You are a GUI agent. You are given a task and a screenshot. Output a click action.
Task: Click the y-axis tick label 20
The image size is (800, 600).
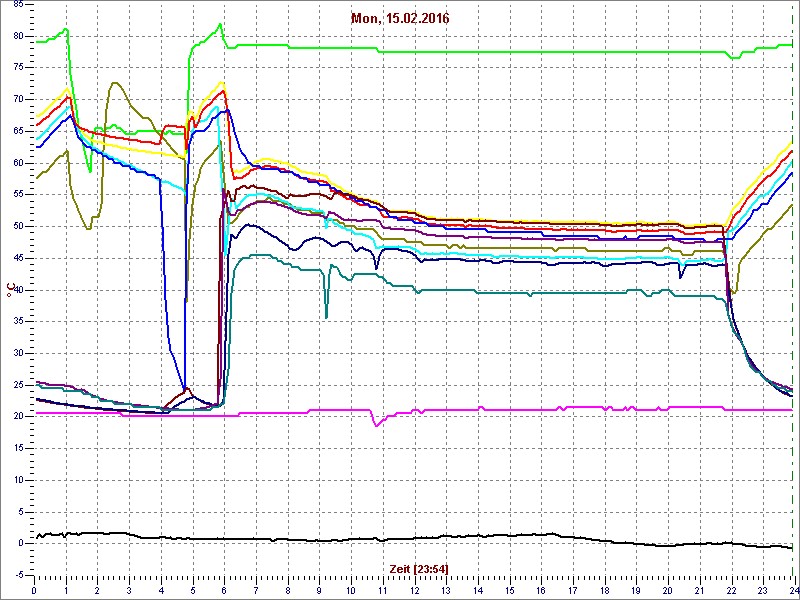pyautogui.click(x=17, y=416)
